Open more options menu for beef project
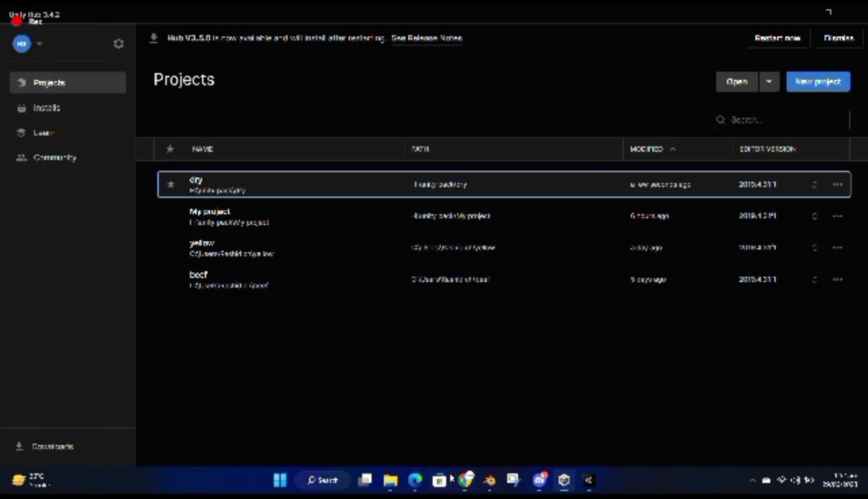This screenshot has width=868, height=499. pos(838,280)
